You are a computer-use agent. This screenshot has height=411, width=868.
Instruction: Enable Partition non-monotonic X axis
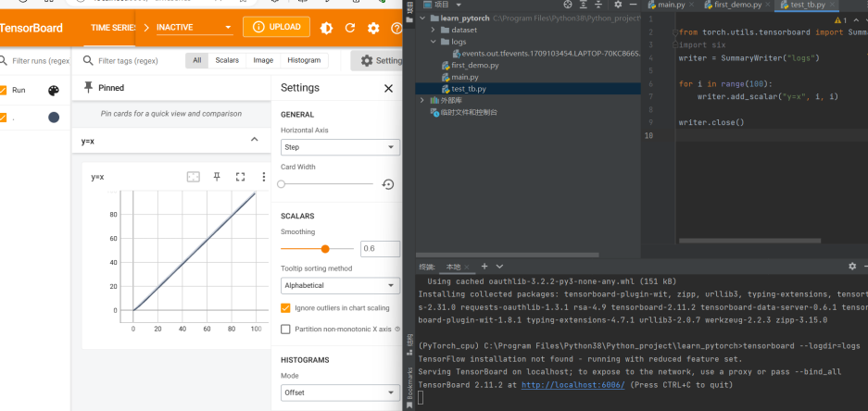click(285, 329)
